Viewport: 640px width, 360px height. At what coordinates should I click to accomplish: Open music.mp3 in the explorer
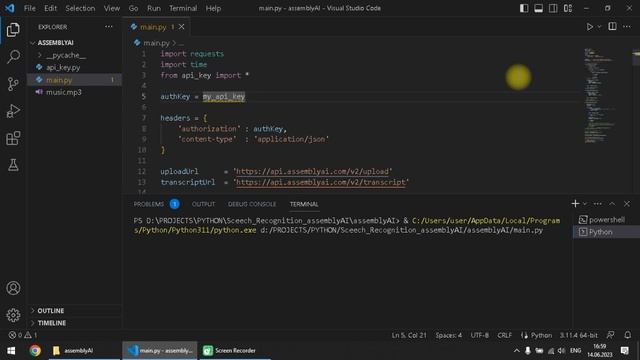tap(64, 92)
